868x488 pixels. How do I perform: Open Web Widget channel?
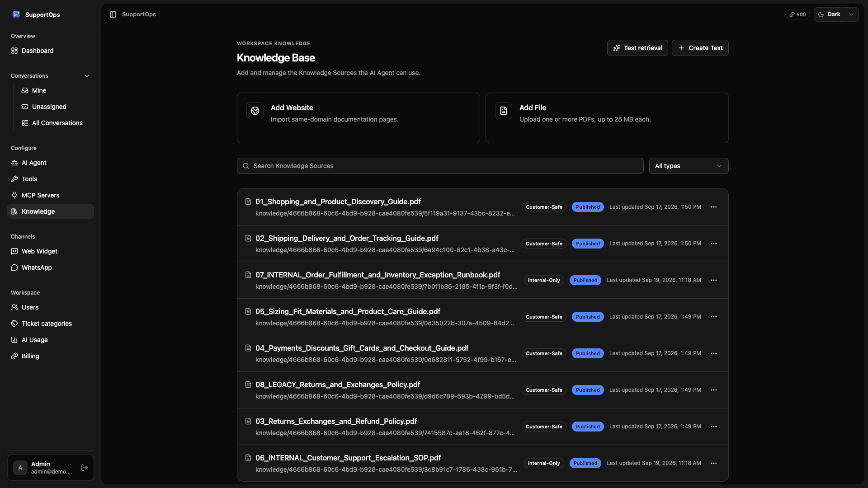click(x=51, y=251)
